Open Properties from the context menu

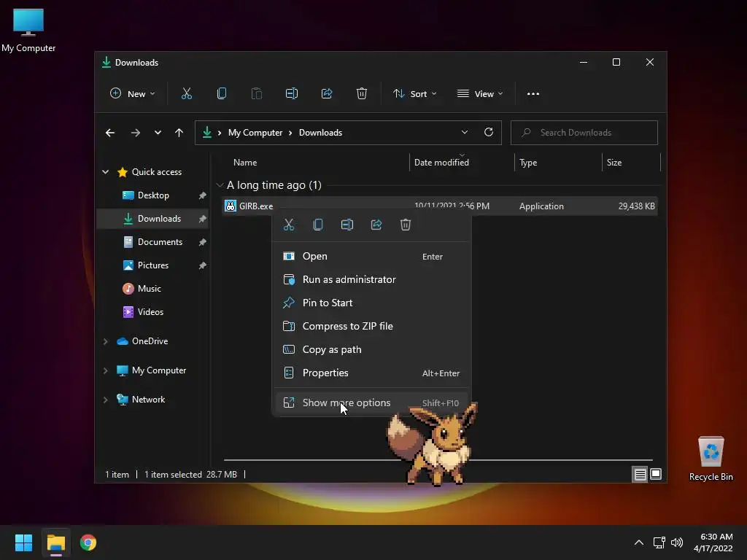372,373
